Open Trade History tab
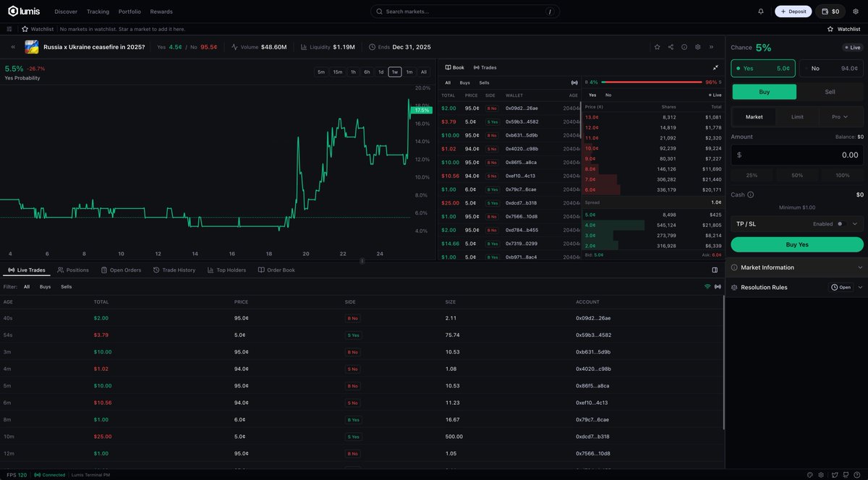Viewport: 868px width, 480px height. tap(174, 270)
